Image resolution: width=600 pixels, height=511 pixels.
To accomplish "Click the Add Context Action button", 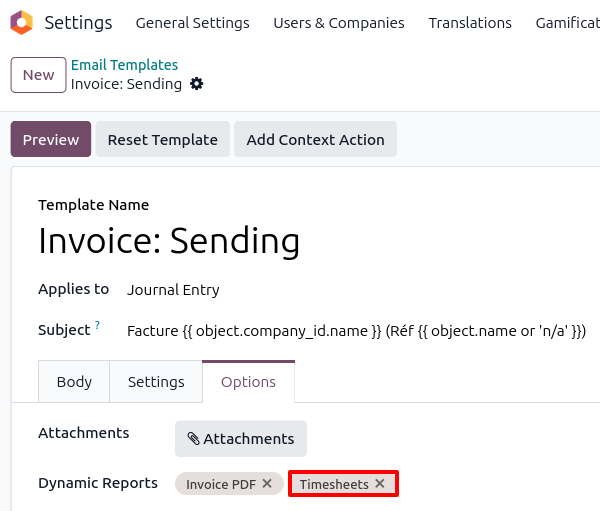I will (x=315, y=140).
